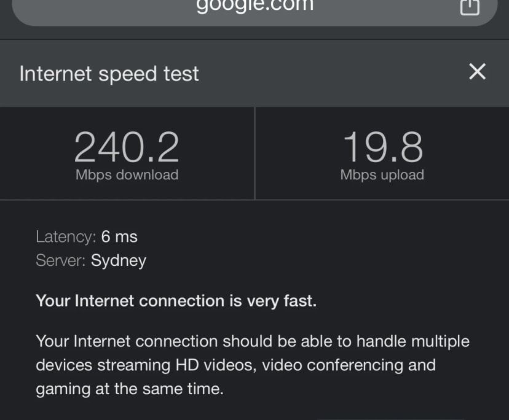Click the "Internet speed test" heading
The width and height of the screenshot is (509, 420).
(x=109, y=74)
